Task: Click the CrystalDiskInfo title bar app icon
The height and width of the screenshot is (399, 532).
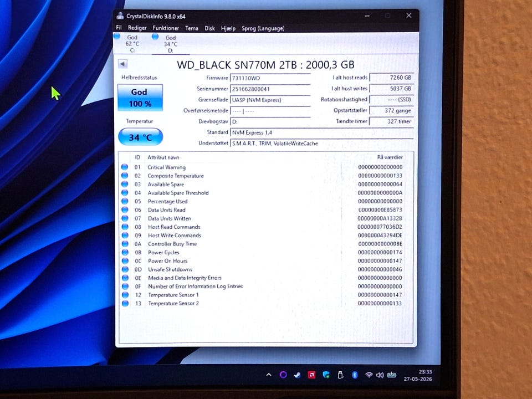Action: [120, 16]
